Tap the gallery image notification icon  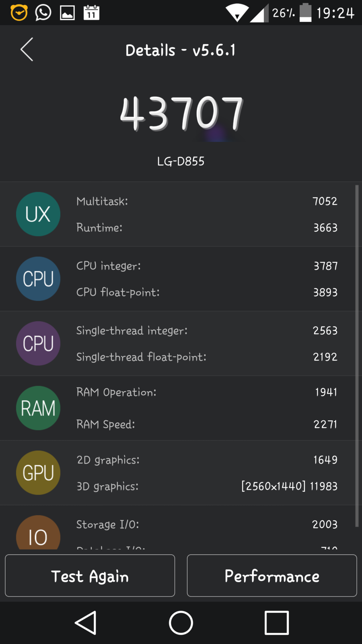[67, 13]
